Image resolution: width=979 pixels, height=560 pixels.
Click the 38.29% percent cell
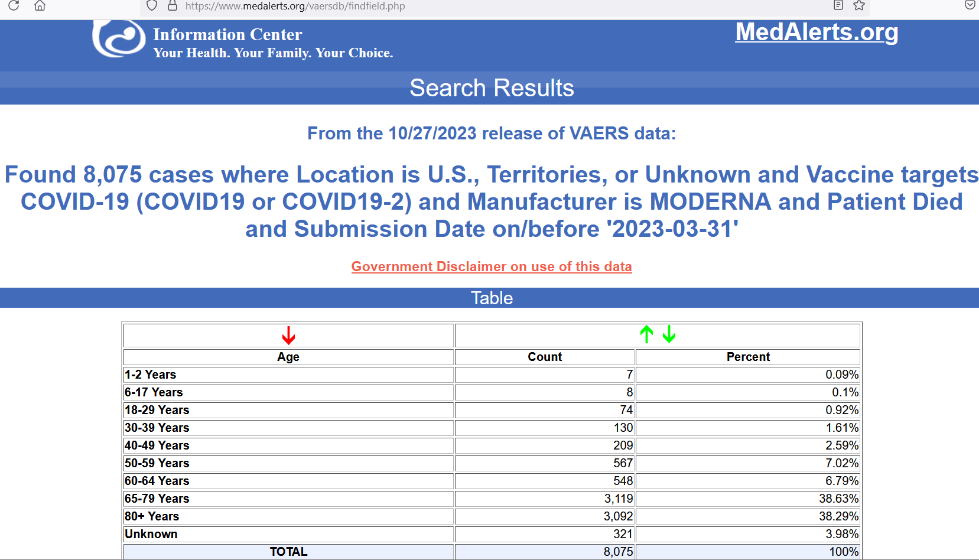[748, 516]
